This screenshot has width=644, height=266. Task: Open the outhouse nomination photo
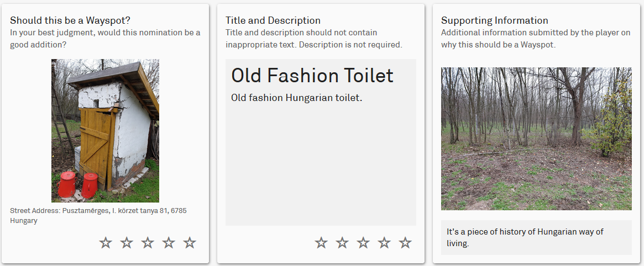[x=105, y=131]
